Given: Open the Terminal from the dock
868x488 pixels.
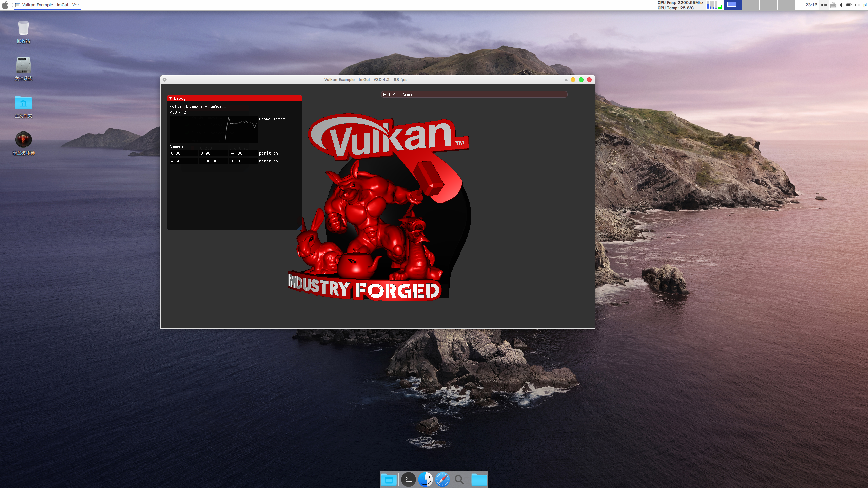Looking at the screenshot, I should (408, 480).
